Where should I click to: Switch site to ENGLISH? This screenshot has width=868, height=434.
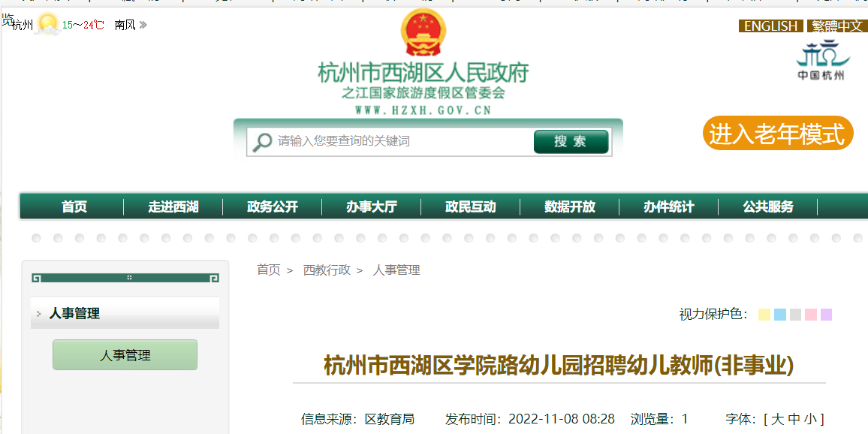point(770,26)
